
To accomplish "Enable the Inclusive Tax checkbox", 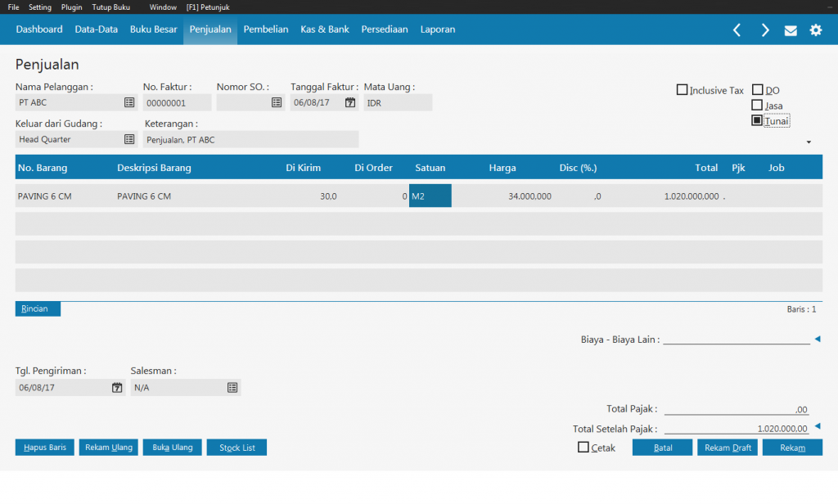I will coord(682,90).
